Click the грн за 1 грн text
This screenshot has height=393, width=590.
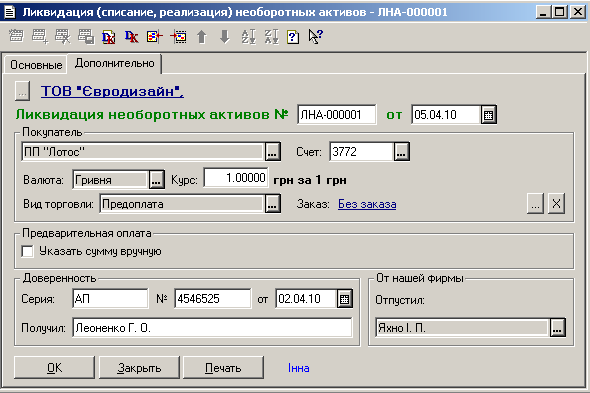(310, 180)
